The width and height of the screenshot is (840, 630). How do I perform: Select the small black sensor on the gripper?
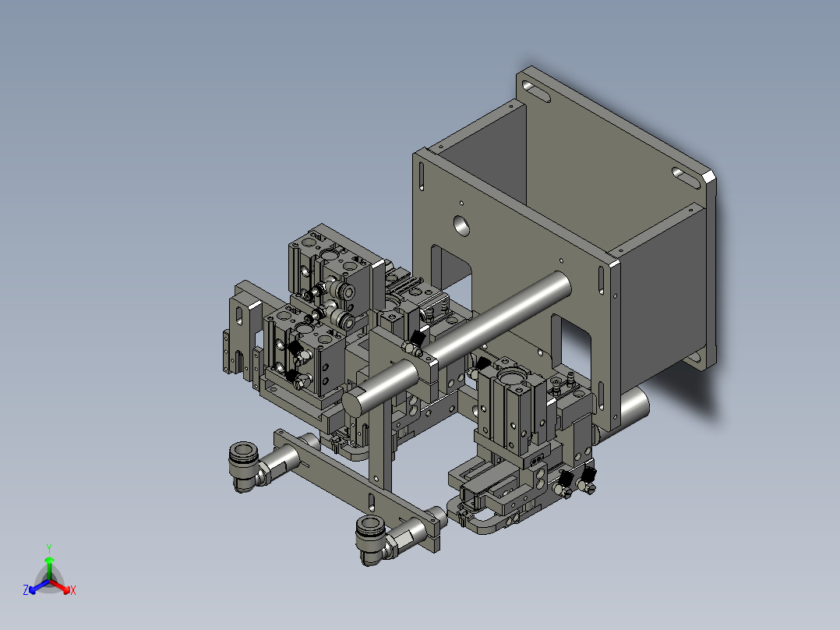tap(297, 347)
